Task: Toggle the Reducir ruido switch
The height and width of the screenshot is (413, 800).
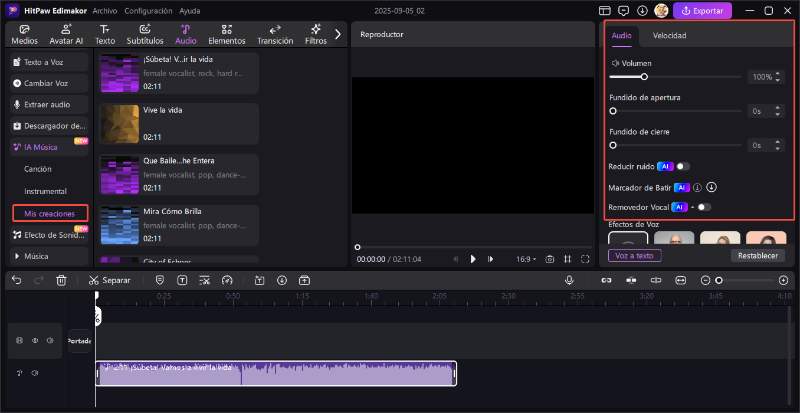Action: [683, 166]
